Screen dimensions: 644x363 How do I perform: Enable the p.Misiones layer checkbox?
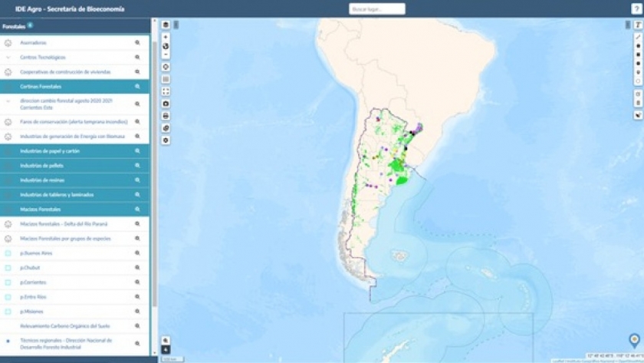click(8, 312)
